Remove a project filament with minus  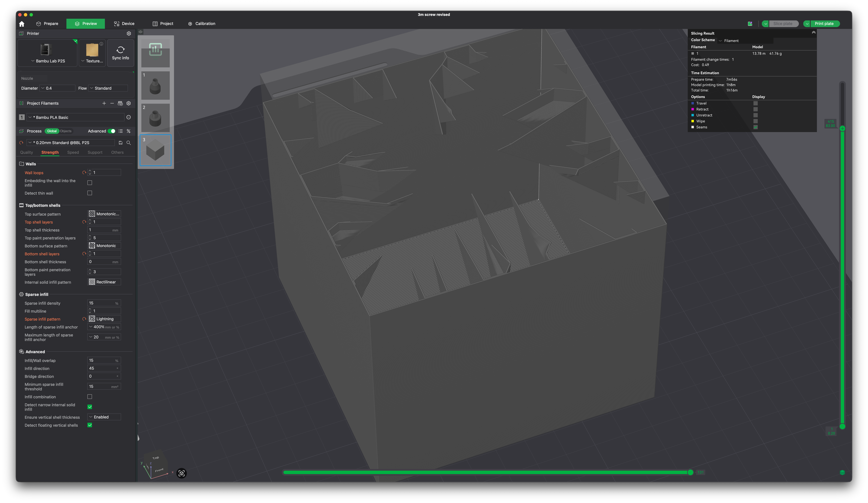[112, 103]
